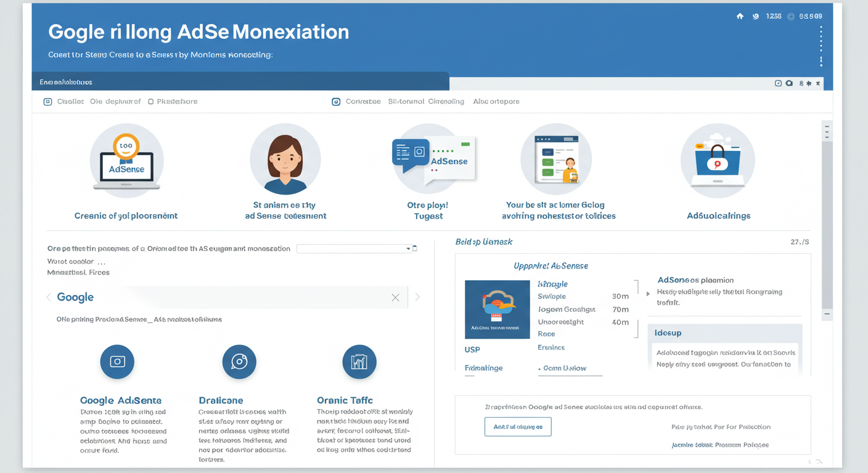Select the Sliterunal Cimenaling option
Screen dimensions: 868x473
tap(426, 102)
